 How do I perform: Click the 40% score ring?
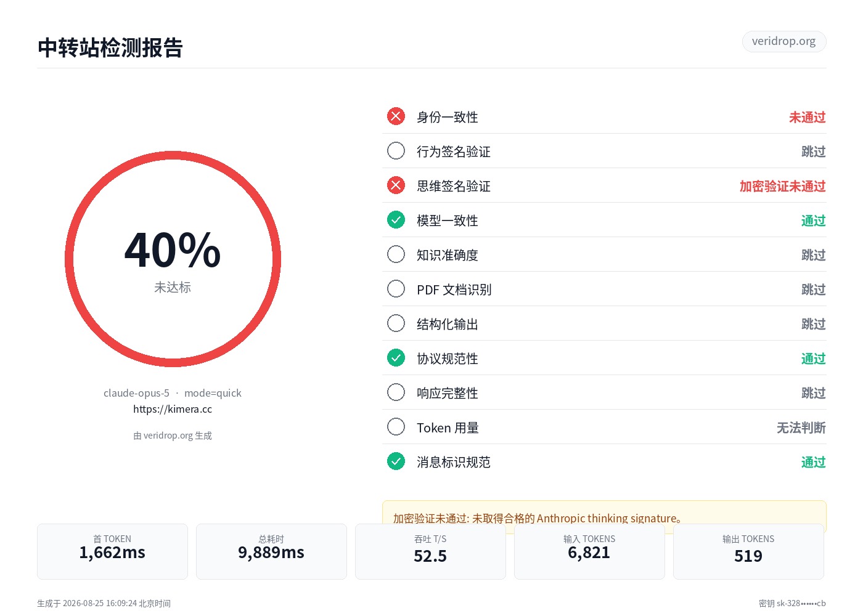tap(173, 259)
